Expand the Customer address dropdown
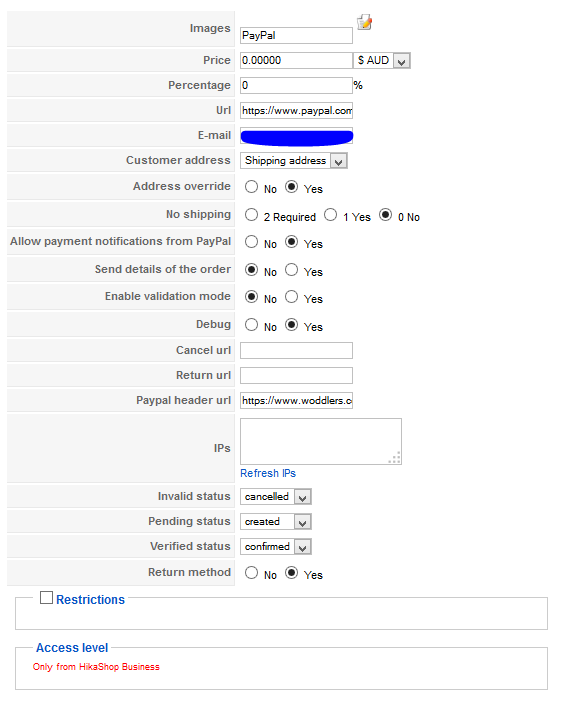This screenshot has height=703, width=561. coord(294,161)
